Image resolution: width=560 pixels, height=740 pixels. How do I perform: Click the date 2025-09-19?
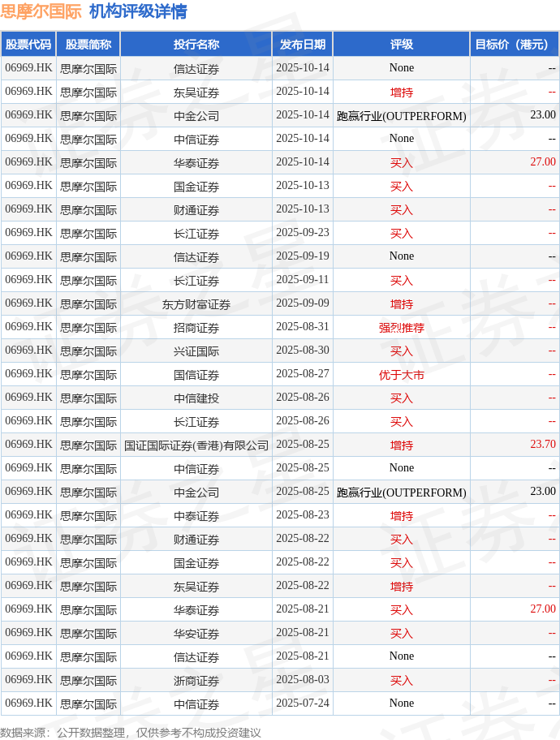303,256
